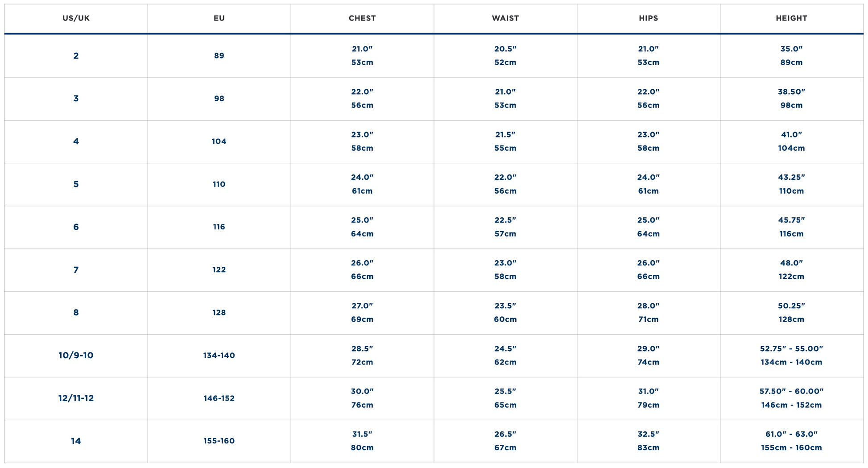Click the US/UK column header

(76, 18)
